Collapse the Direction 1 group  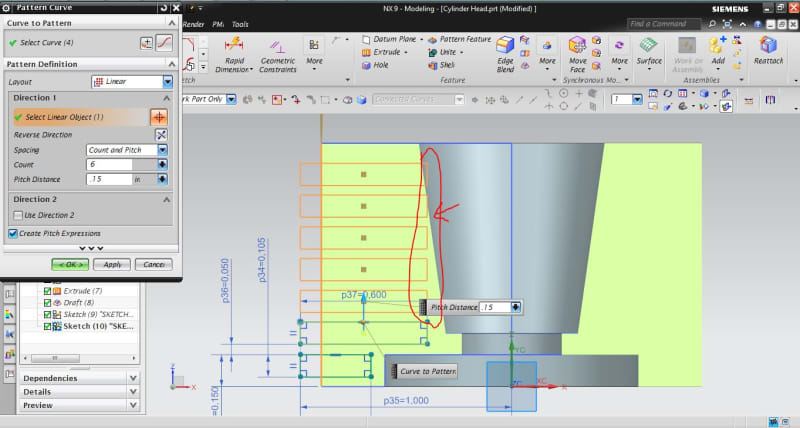point(166,98)
